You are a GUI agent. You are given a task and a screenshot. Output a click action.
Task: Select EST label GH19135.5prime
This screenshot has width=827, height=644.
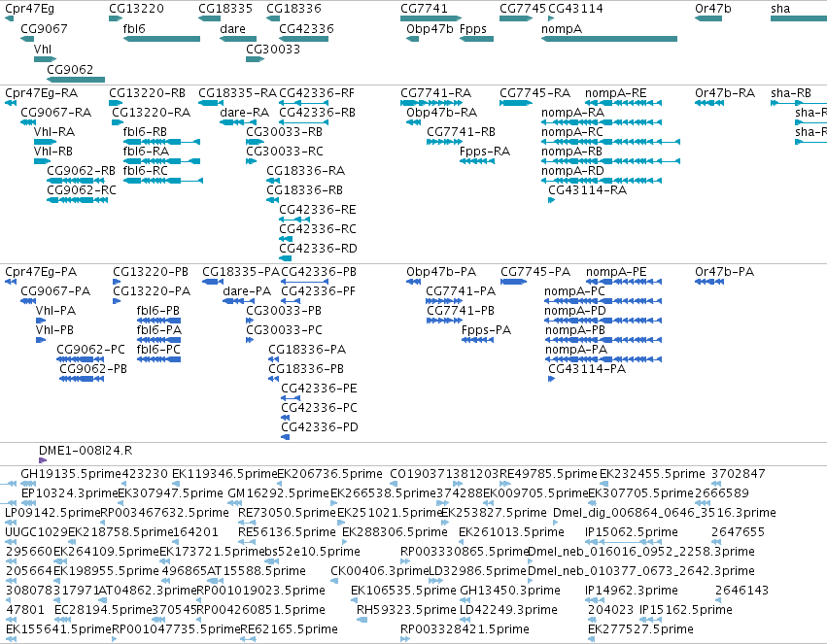(71, 474)
